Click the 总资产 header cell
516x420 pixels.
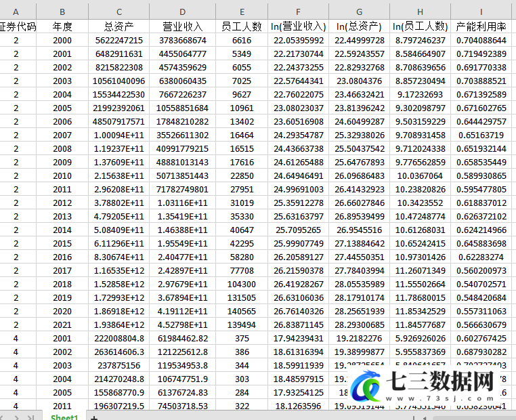coord(119,26)
